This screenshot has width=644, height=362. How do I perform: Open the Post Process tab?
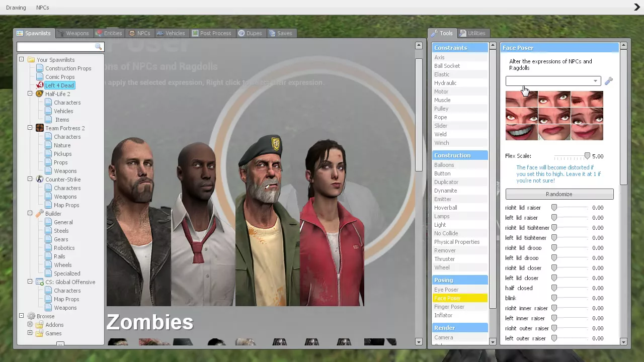click(211, 33)
